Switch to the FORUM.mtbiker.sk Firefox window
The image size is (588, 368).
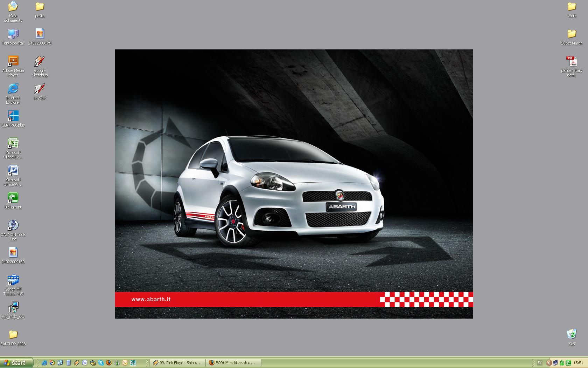233,363
